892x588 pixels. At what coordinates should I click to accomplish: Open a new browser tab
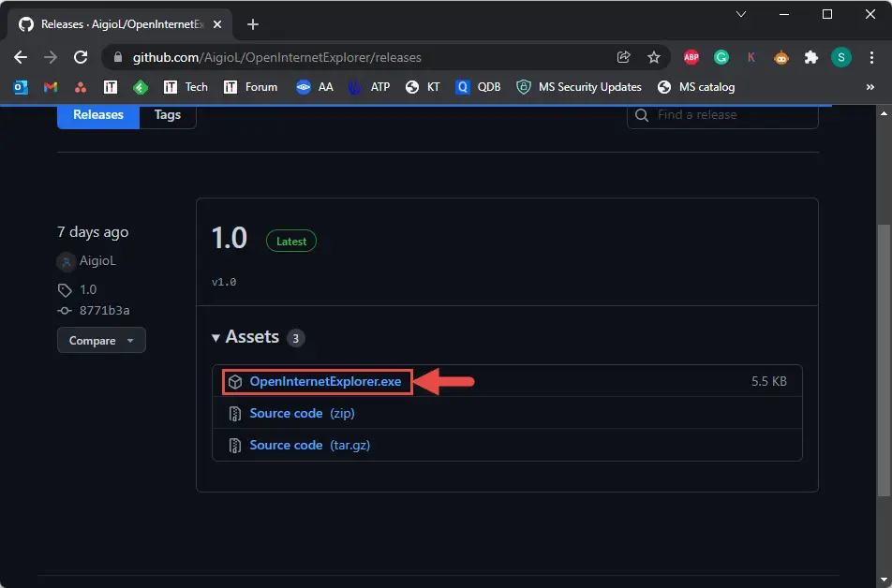tap(253, 24)
